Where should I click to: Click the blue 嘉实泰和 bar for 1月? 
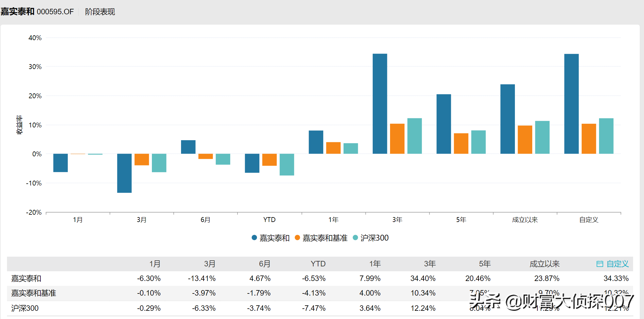[x=60, y=163]
